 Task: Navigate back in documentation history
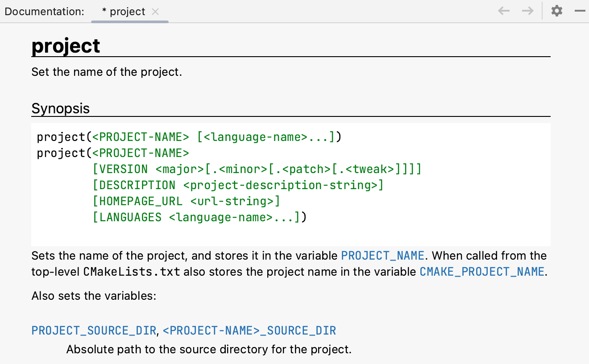point(503,11)
